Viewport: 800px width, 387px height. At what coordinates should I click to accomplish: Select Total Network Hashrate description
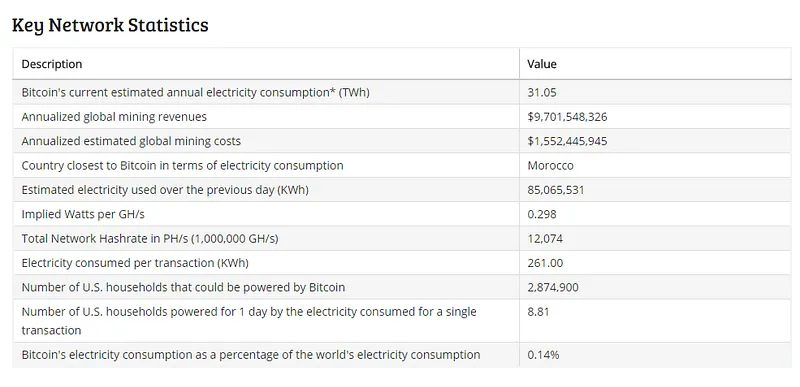click(150, 239)
